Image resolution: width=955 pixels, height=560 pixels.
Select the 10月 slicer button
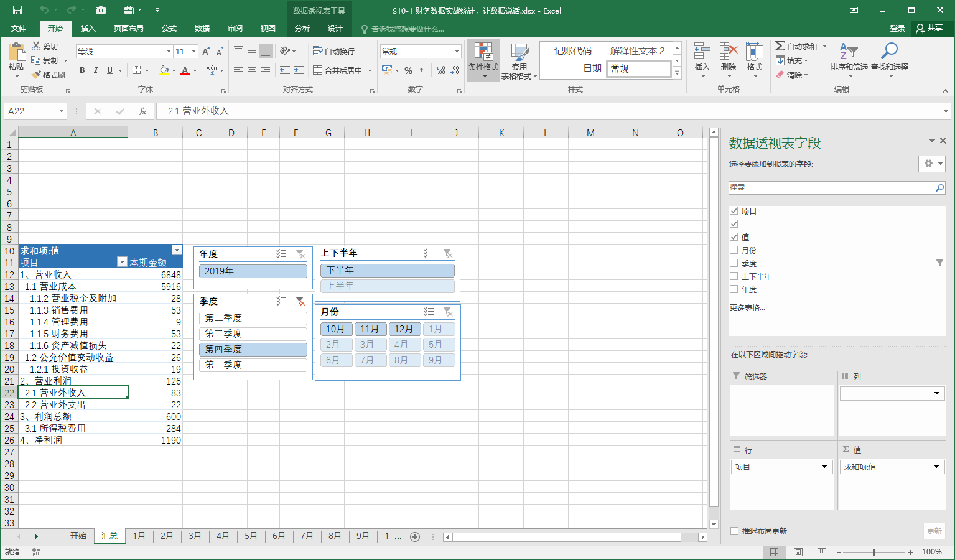click(337, 329)
